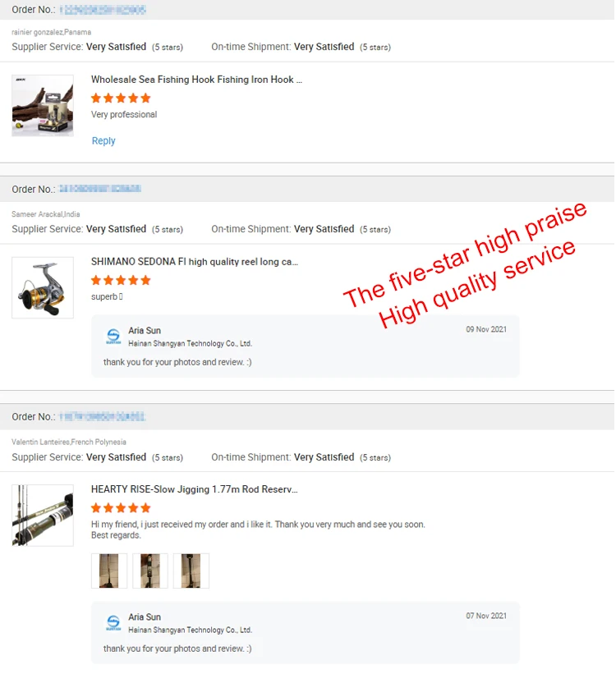Click the supplier logo in the 07 Nov reply
This screenshot has width=616, height=674.
(113, 622)
